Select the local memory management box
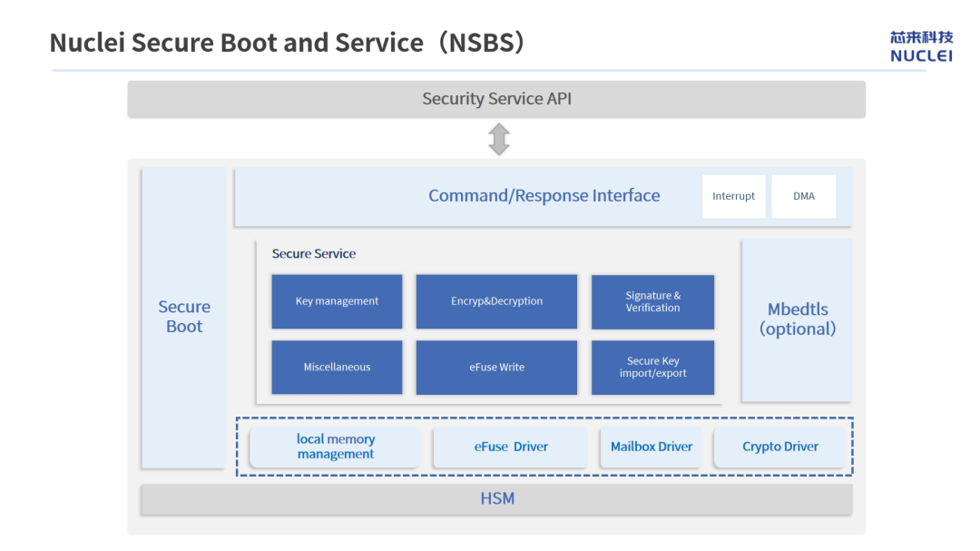Viewport: 980px width, 551px height. 335,447
